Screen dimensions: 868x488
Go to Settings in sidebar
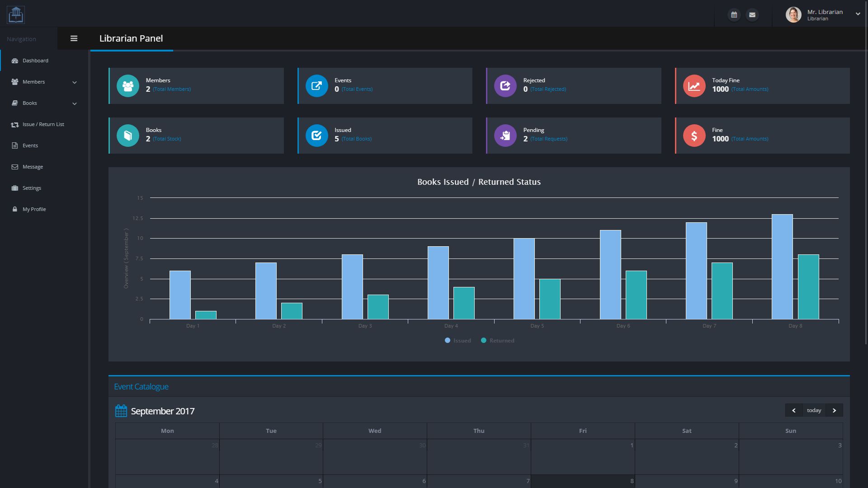click(32, 188)
